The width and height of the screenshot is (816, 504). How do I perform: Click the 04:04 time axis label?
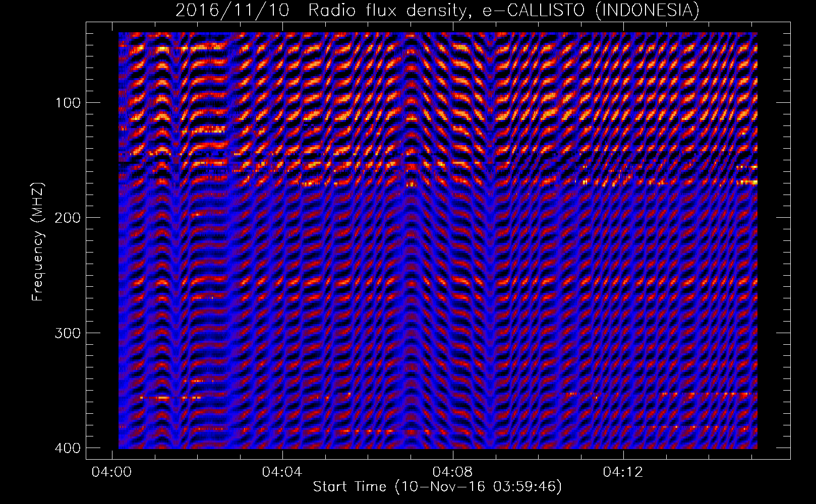click(282, 472)
